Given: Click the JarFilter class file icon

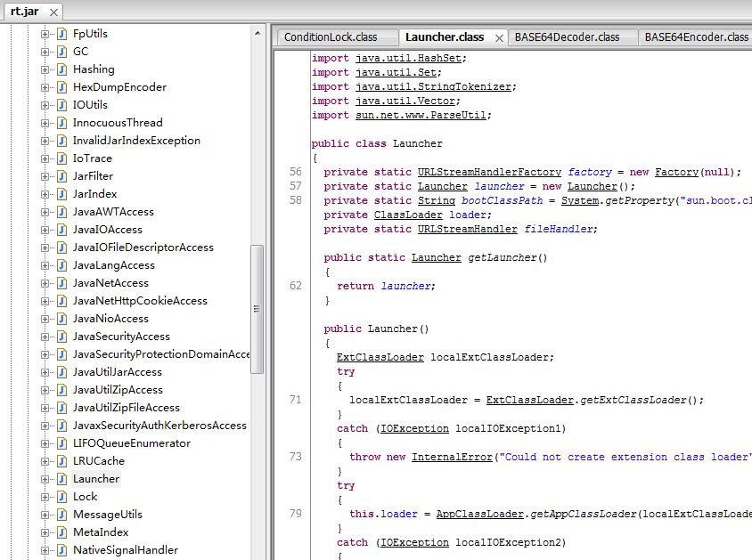Looking at the screenshot, I should coord(61,176).
